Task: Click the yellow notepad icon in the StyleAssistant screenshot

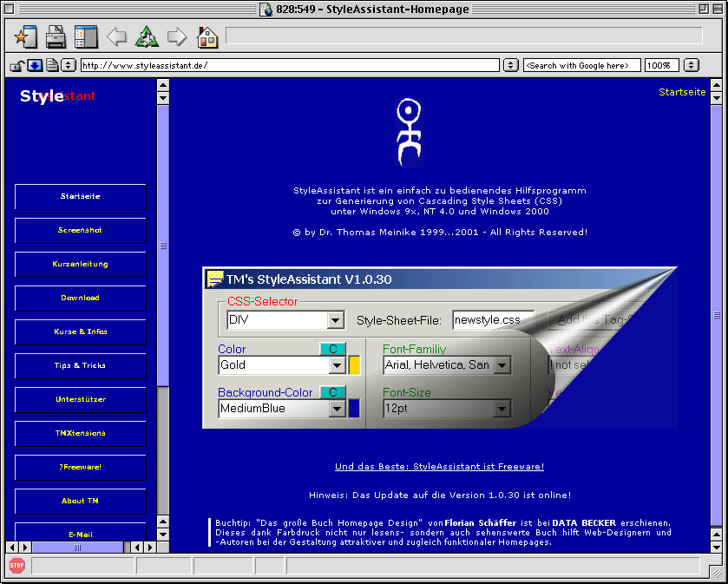Action: click(x=214, y=279)
